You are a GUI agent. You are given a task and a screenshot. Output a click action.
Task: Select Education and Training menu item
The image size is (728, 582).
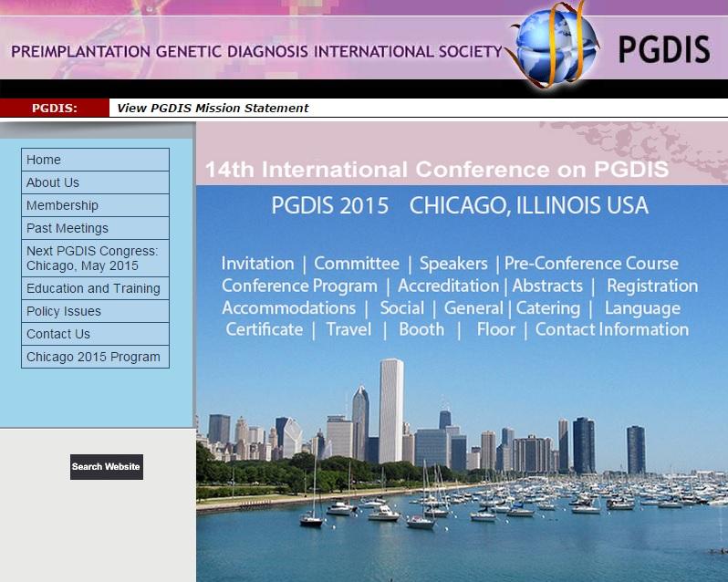[95, 288]
